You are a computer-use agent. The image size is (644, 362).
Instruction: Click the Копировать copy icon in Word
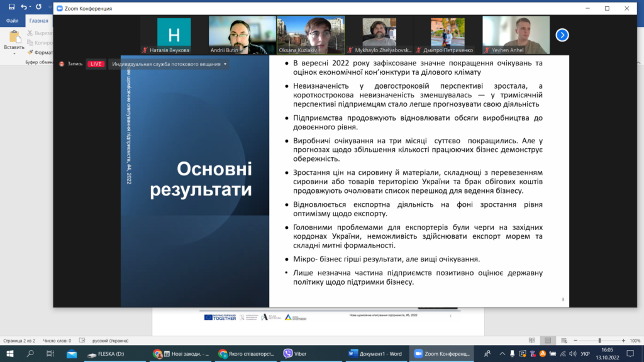coord(30,43)
